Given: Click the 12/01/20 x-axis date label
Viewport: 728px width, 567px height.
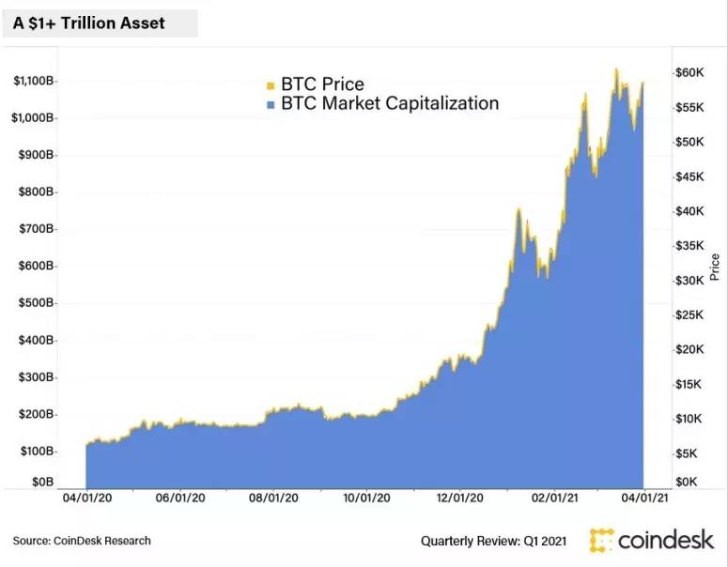Looking at the screenshot, I should pos(459,498).
